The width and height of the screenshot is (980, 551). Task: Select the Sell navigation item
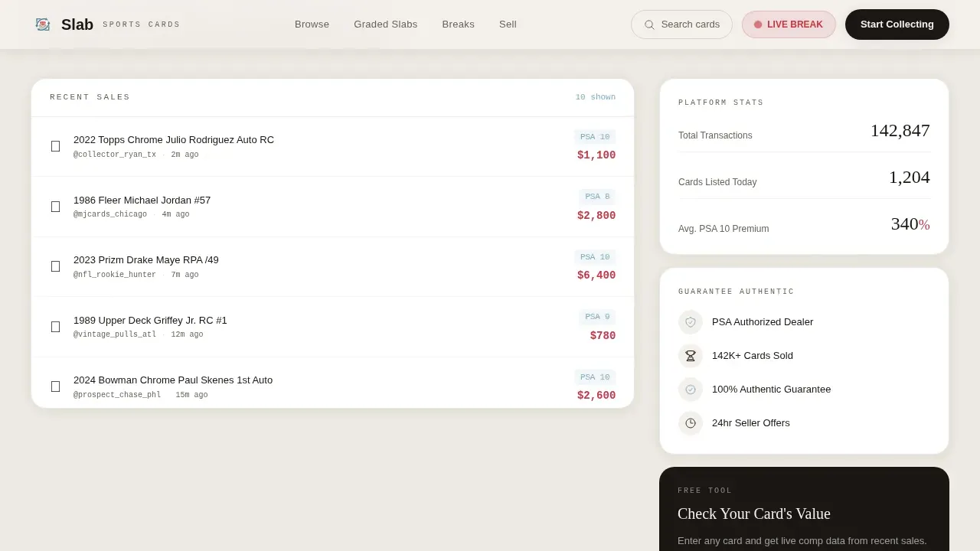tap(508, 24)
